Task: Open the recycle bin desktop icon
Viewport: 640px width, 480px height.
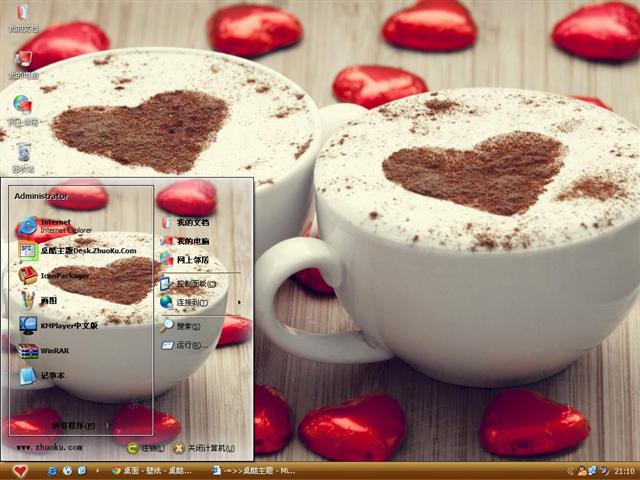Action: click(23, 157)
